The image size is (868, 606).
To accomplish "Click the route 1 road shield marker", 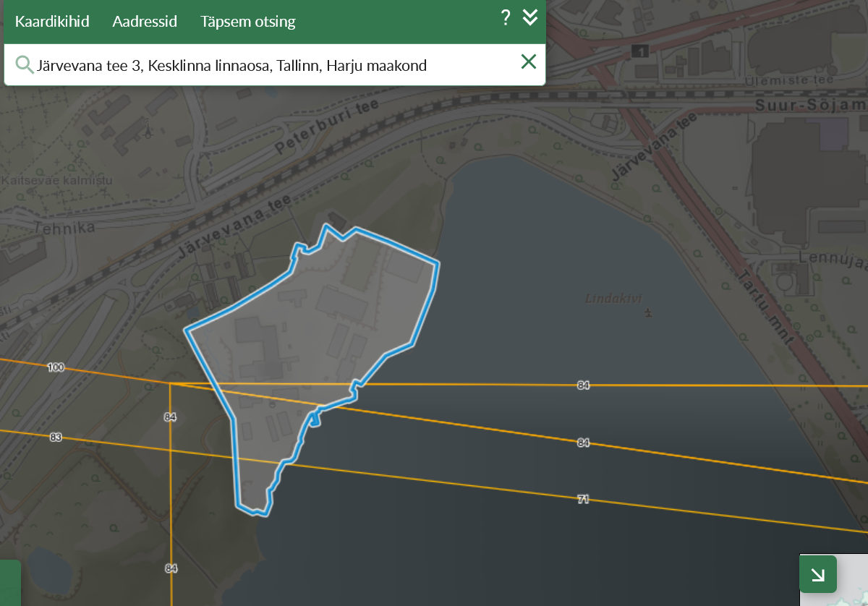I will tap(639, 51).
